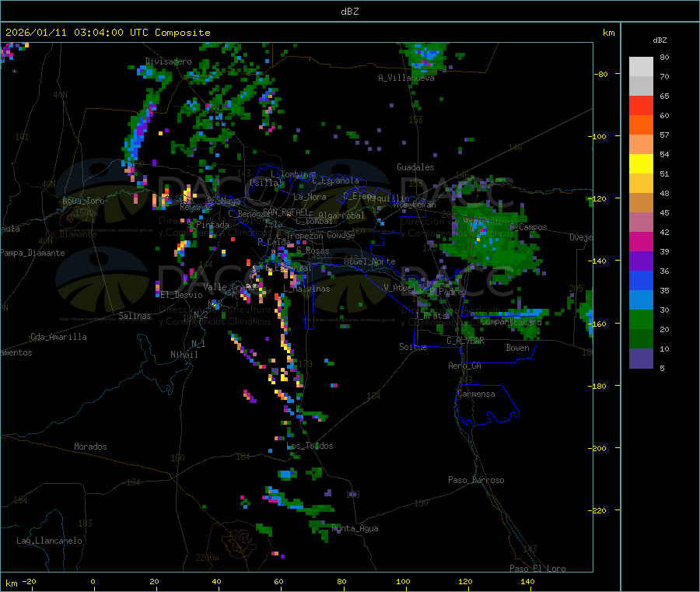Click the A_Villanueva map label

[x=406, y=78]
